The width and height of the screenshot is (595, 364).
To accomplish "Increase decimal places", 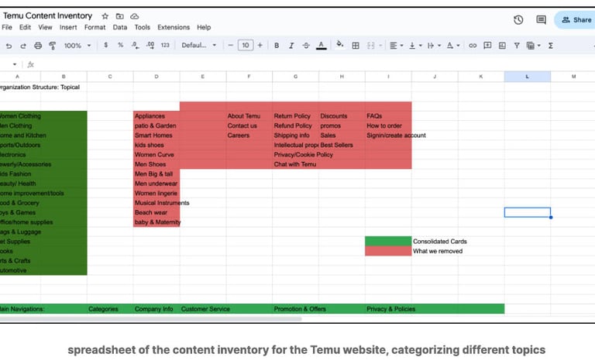I will click(x=150, y=45).
